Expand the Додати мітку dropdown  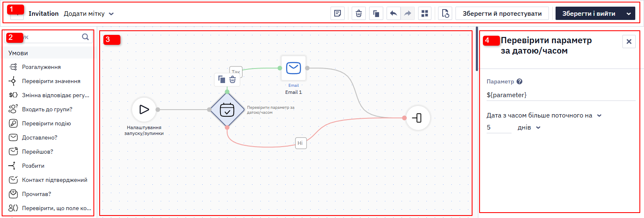tap(88, 14)
